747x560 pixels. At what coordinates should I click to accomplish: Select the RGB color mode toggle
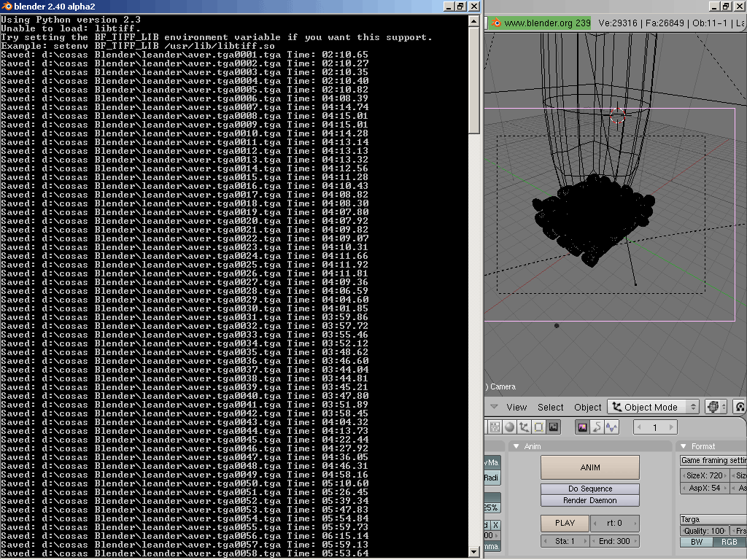tap(729, 542)
